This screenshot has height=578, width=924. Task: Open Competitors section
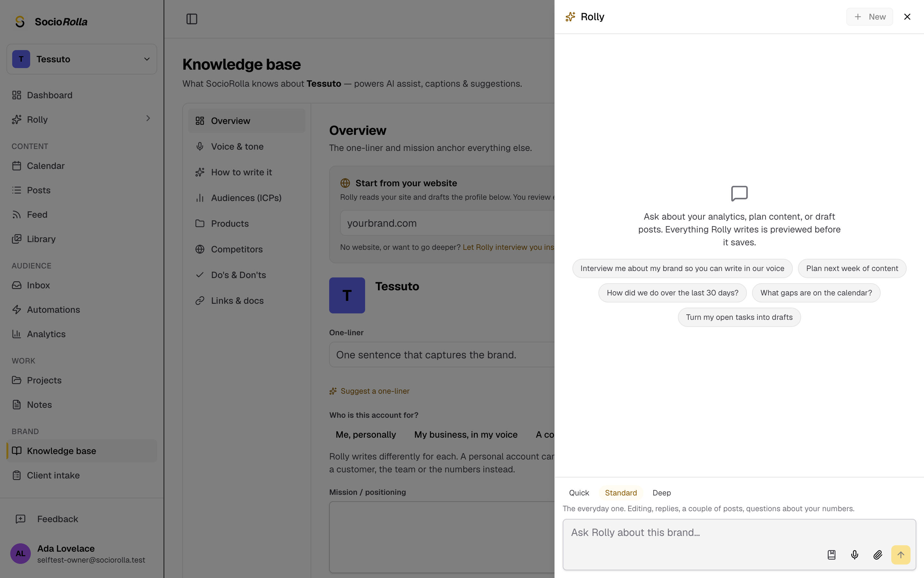(x=247, y=249)
